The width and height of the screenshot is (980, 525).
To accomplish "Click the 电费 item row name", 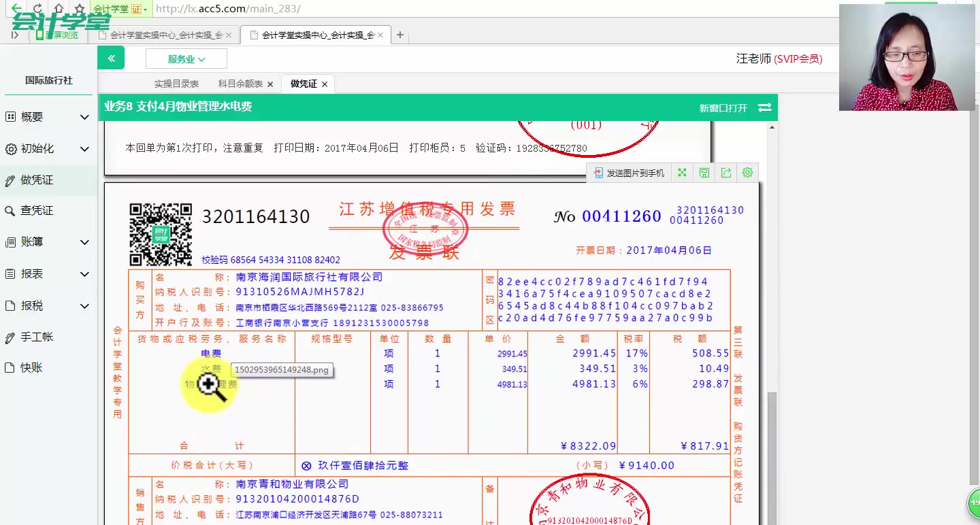I will 211,354.
